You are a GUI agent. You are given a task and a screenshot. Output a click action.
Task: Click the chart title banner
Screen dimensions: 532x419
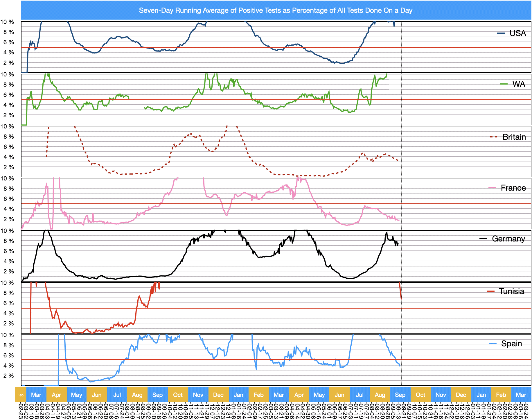[x=276, y=10]
